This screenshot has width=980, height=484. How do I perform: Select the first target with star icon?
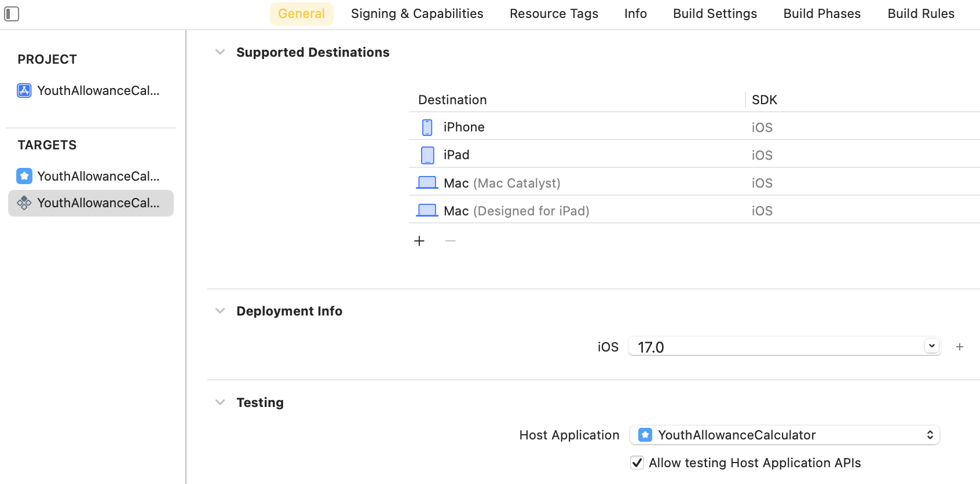91,176
